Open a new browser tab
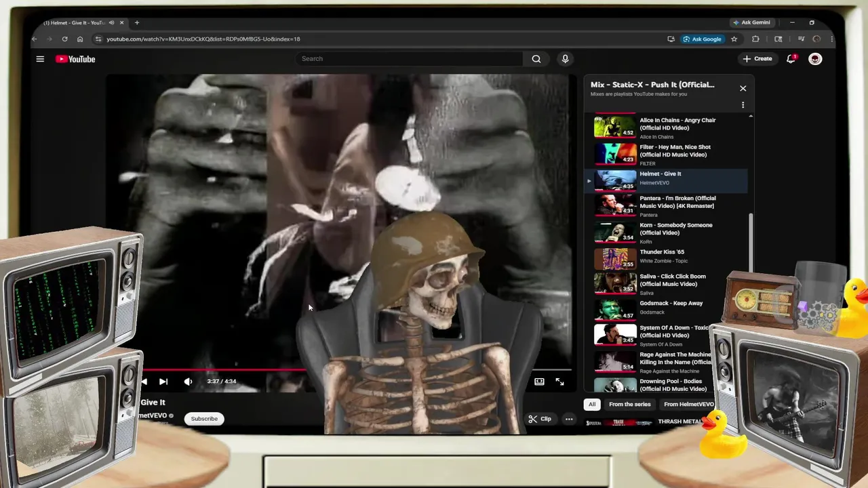Image resolution: width=868 pixels, height=488 pixels. point(136,22)
